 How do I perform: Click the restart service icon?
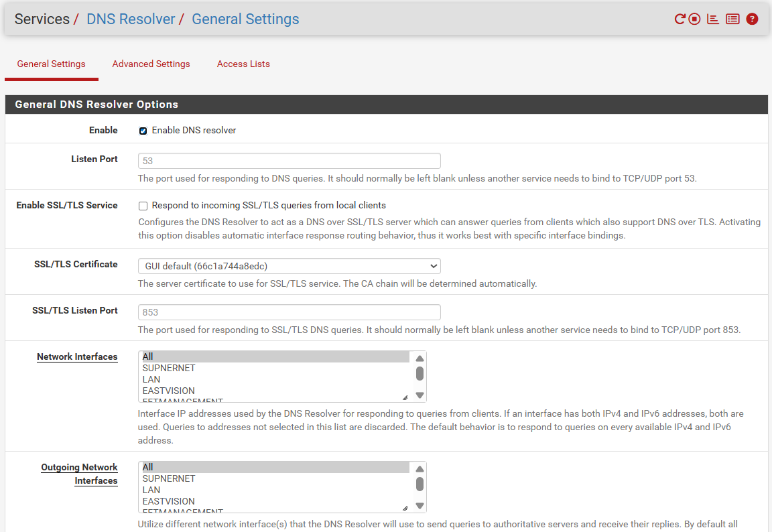click(x=680, y=19)
